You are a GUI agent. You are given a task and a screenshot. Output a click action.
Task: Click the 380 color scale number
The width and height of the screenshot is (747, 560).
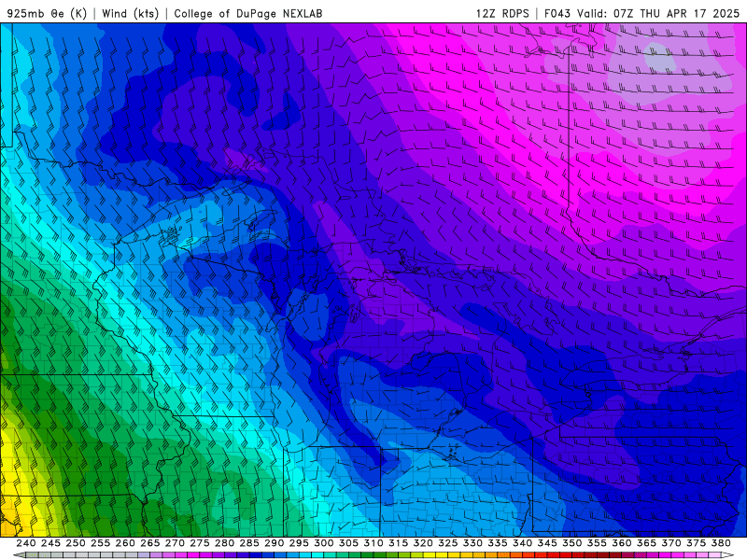[x=721, y=543]
